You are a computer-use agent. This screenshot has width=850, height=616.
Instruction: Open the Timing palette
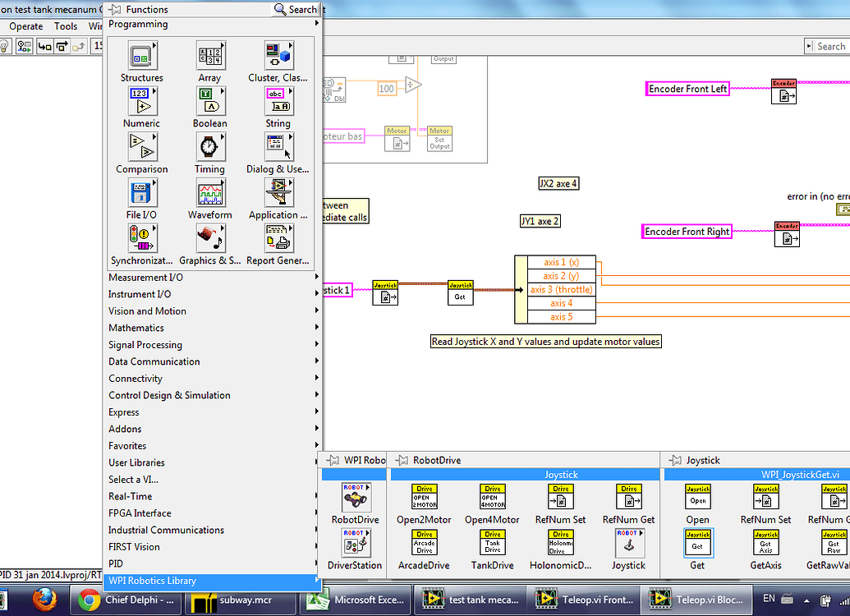[x=210, y=146]
